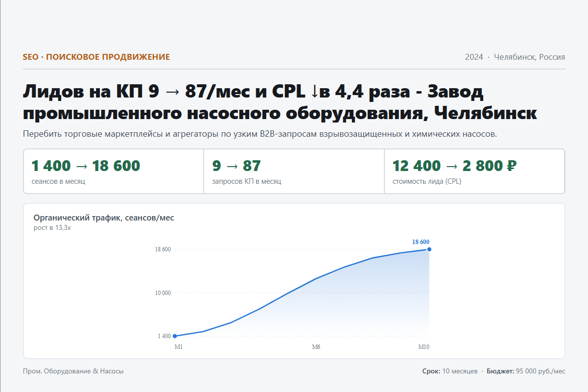Click the footer 'Пром. Оборудование & Насосы'

click(73, 371)
